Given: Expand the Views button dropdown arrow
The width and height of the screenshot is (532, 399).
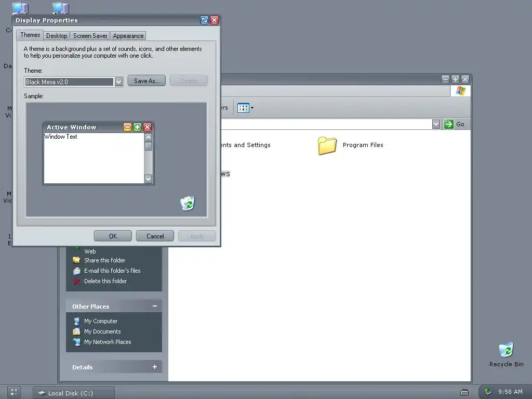Looking at the screenshot, I should point(252,108).
